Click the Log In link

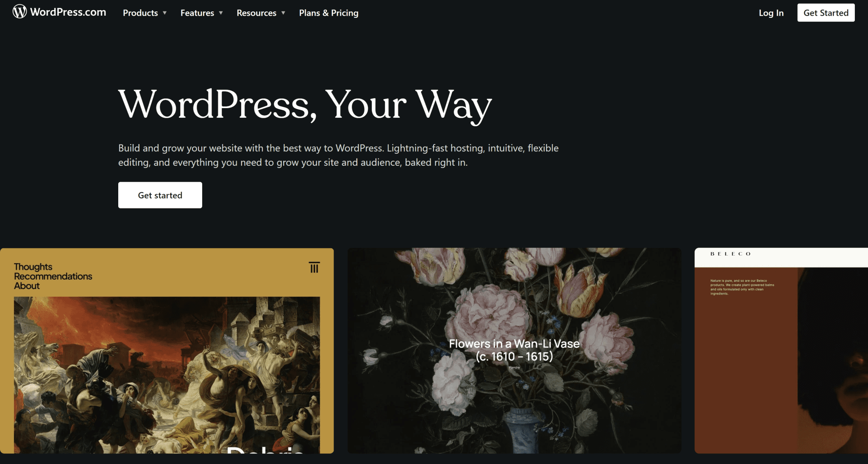(771, 13)
